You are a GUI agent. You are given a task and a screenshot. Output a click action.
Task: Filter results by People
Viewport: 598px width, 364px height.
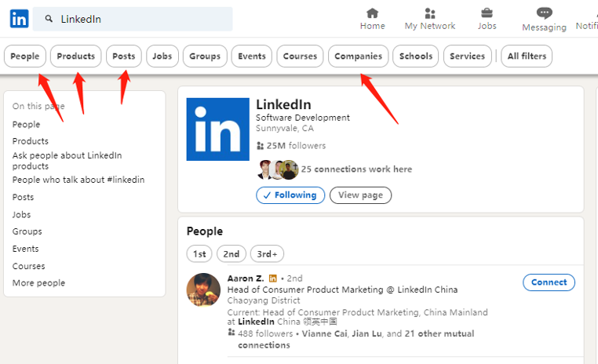click(25, 56)
